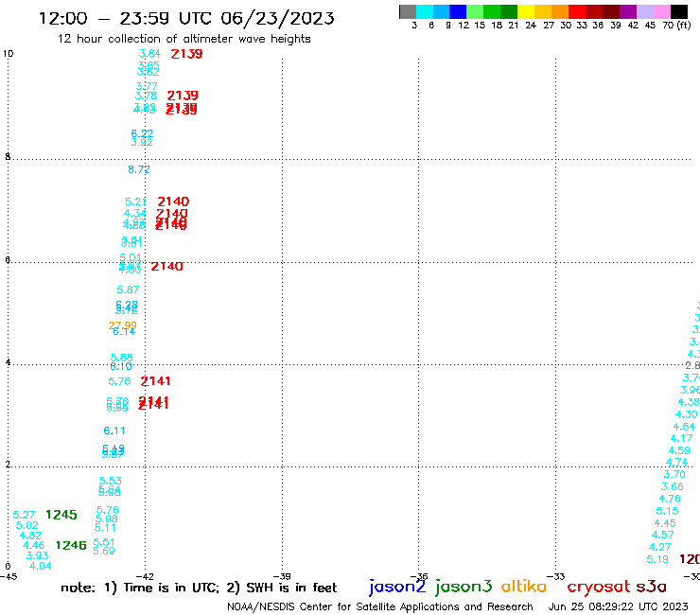Click the 4.27 wave height value

(660, 547)
